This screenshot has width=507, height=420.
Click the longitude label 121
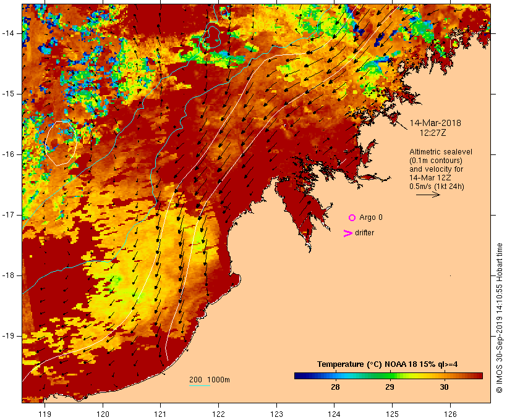coord(160,414)
